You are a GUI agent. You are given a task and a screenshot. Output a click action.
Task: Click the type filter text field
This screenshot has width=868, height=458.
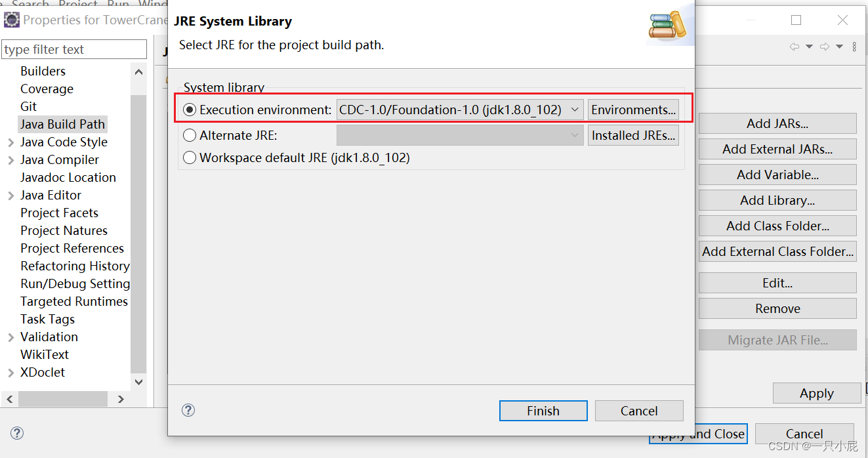click(x=74, y=49)
